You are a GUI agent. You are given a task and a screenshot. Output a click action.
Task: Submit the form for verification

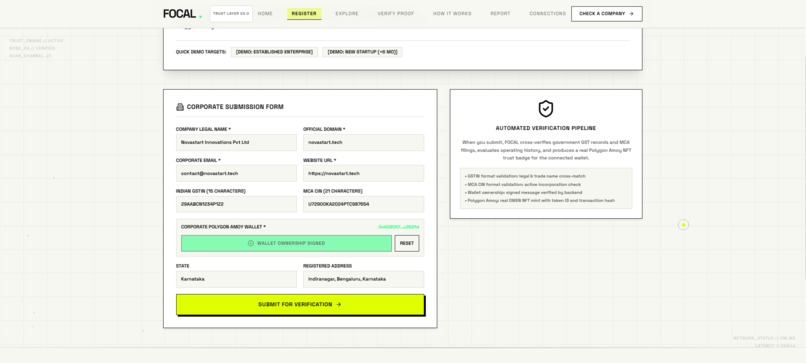[300, 304]
